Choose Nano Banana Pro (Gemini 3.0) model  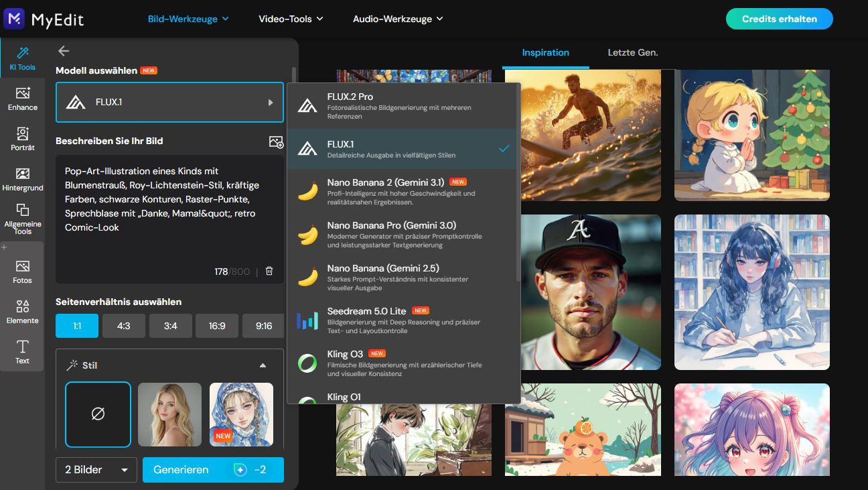click(x=402, y=235)
